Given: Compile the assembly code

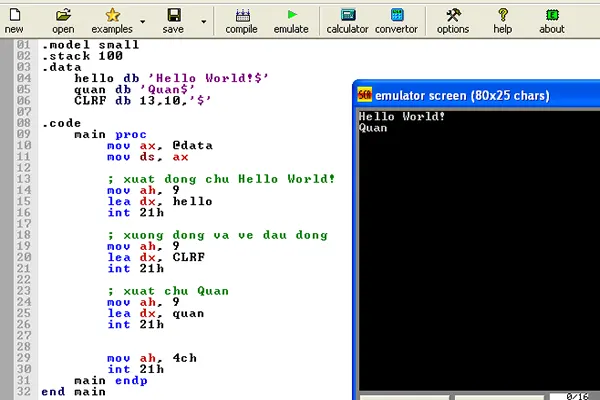Looking at the screenshot, I should (241, 19).
